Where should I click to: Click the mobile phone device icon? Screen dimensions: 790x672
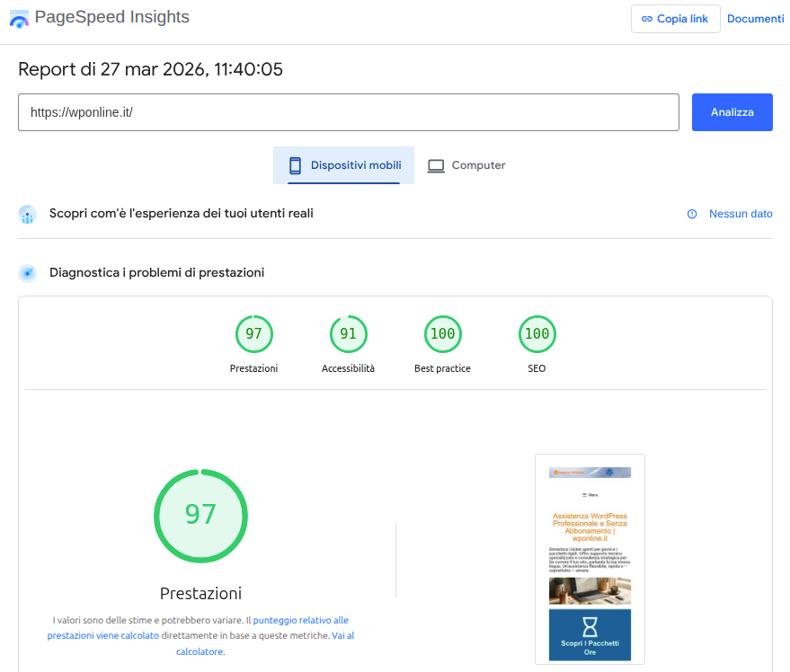(x=295, y=165)
